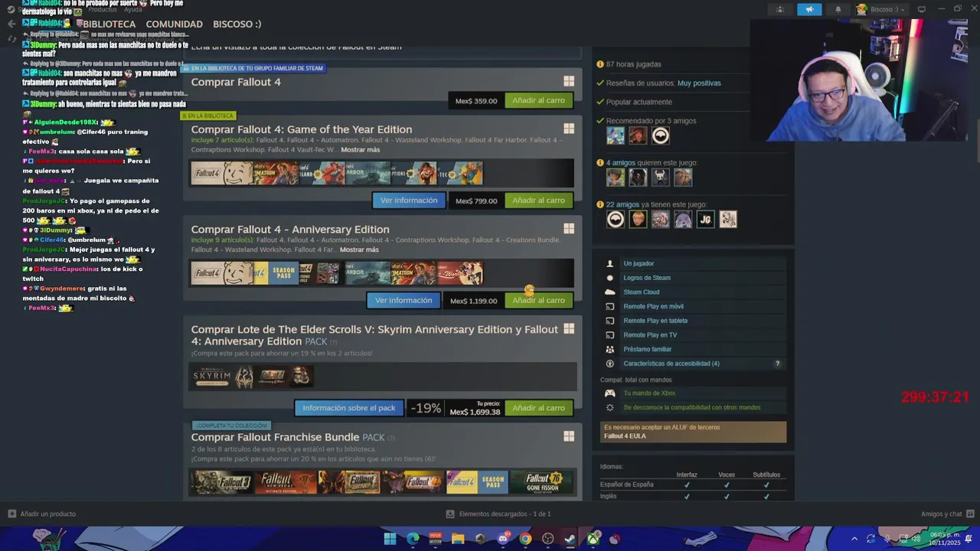Click the Fallout 3 thumbnail in Franchise Bundle
The height and width of the screenshot is (551, 980).
point(222,482)
